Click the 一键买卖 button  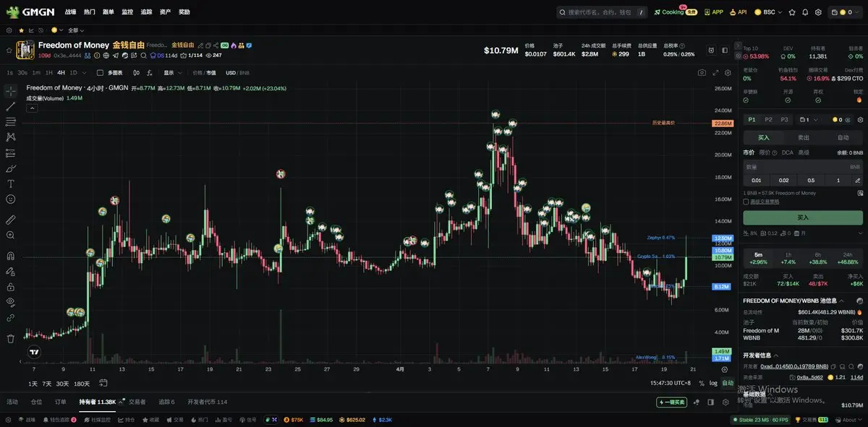(x=671, y=402)
